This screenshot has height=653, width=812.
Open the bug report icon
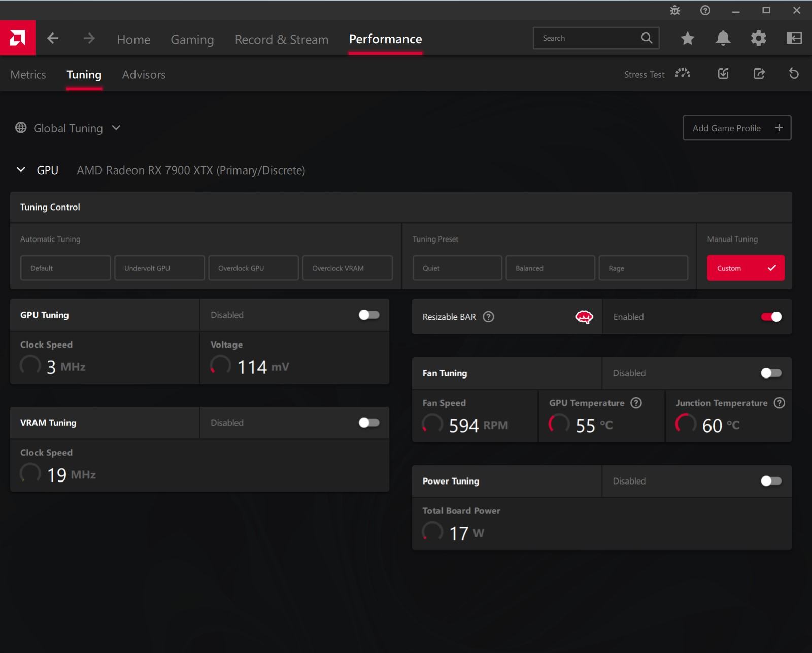coord(675,10)
